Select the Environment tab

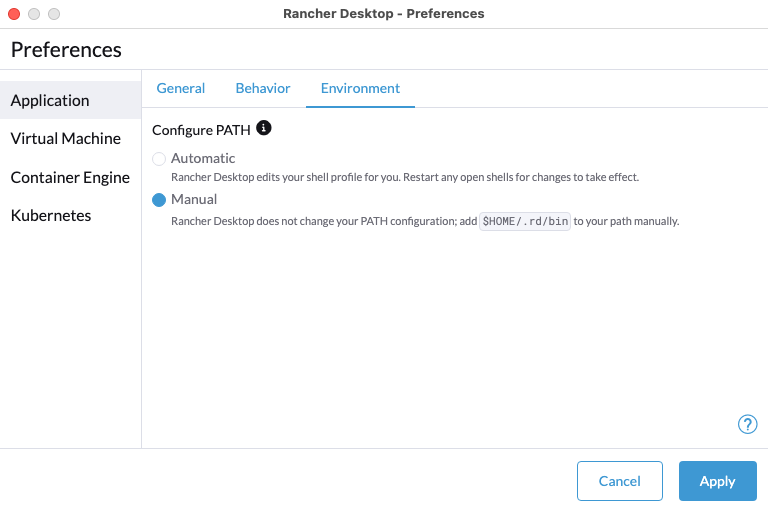click(360, 88)
